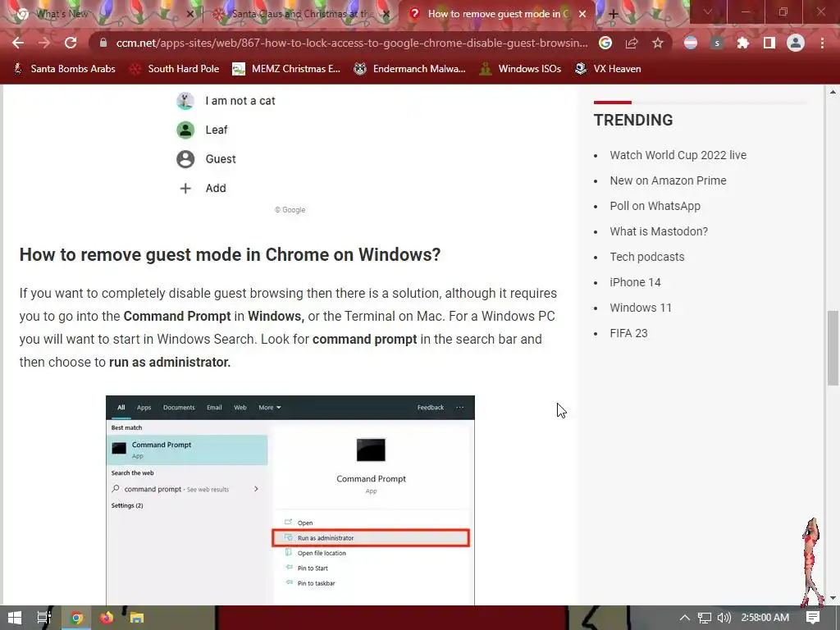Click the heading about removing guest mode
840x630 pixels.
click(x=230, y=254)
